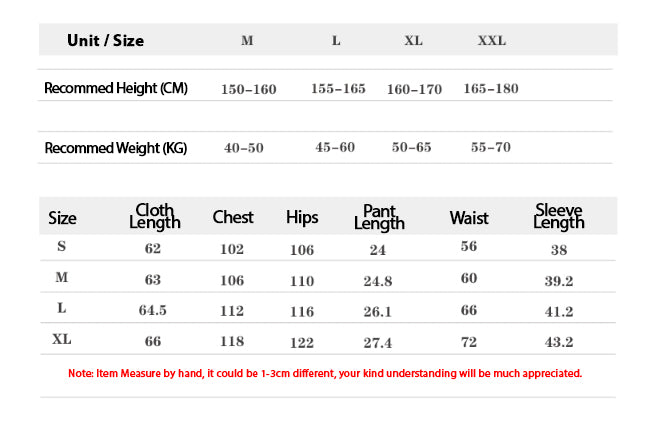The width and height of the screenshot is (650, 441).
Task: Select the 45-60 weight range value
Action: point(335,147)
